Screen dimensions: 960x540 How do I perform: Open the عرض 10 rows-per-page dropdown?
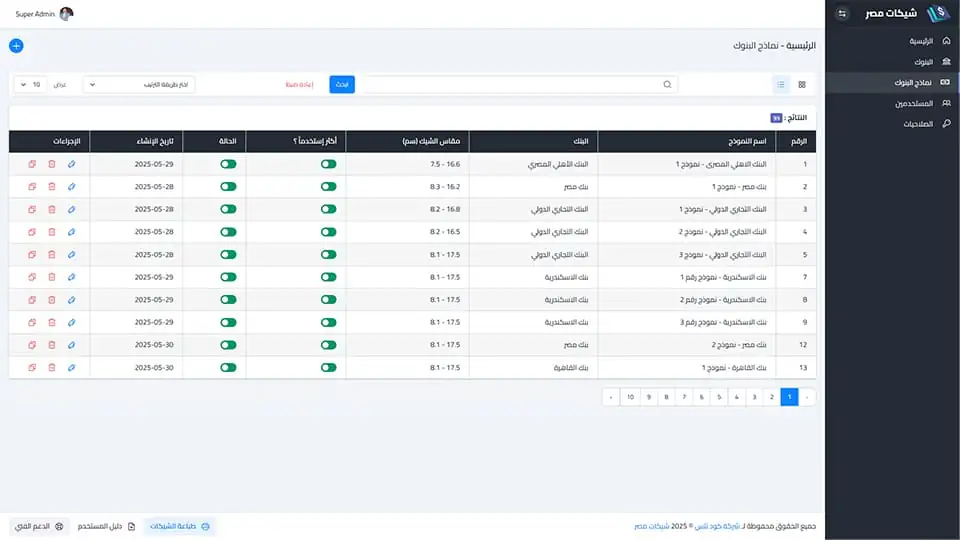(x=30, y=84)
